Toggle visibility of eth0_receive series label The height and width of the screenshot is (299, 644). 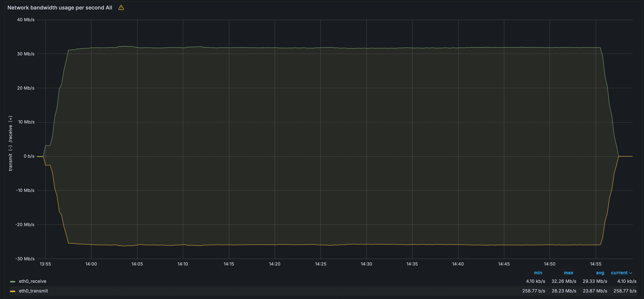[x=33, y=281]
